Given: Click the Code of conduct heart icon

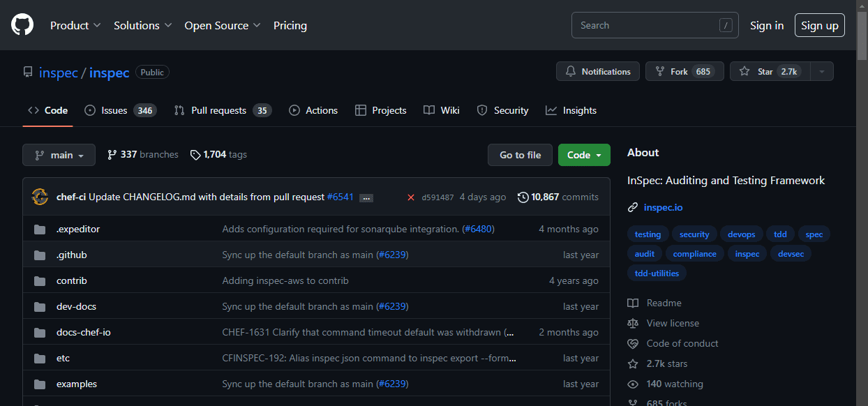Looking at the screenshot, I should [633, 343].
